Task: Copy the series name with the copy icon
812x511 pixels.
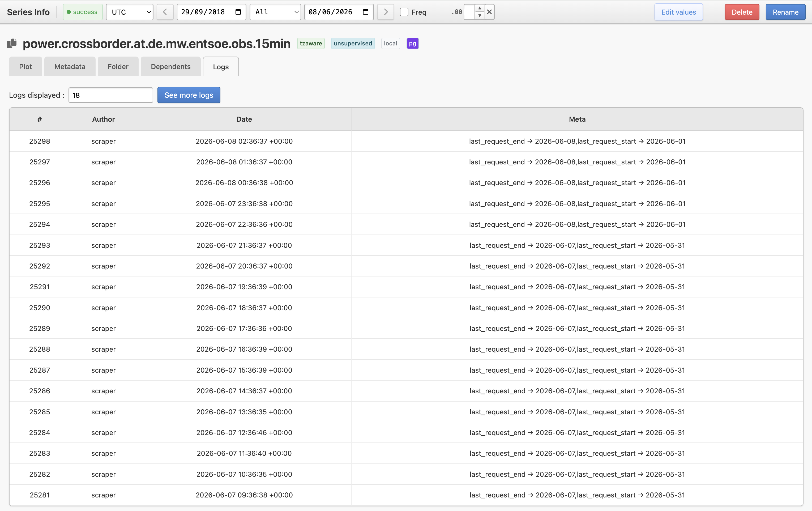Action: 12,43
